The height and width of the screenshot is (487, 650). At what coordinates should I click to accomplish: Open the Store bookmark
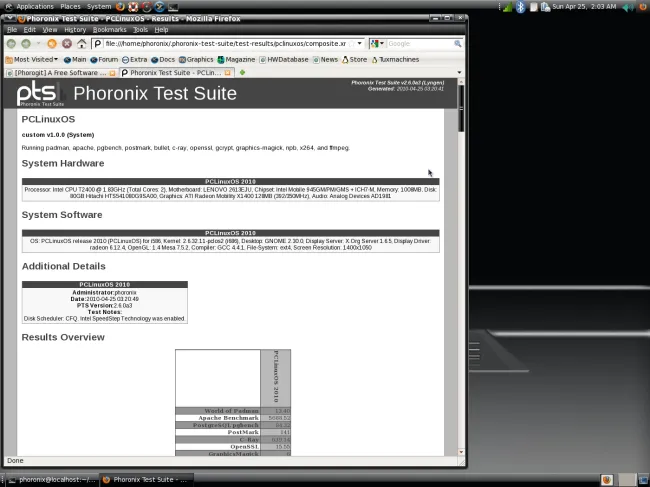354,60
